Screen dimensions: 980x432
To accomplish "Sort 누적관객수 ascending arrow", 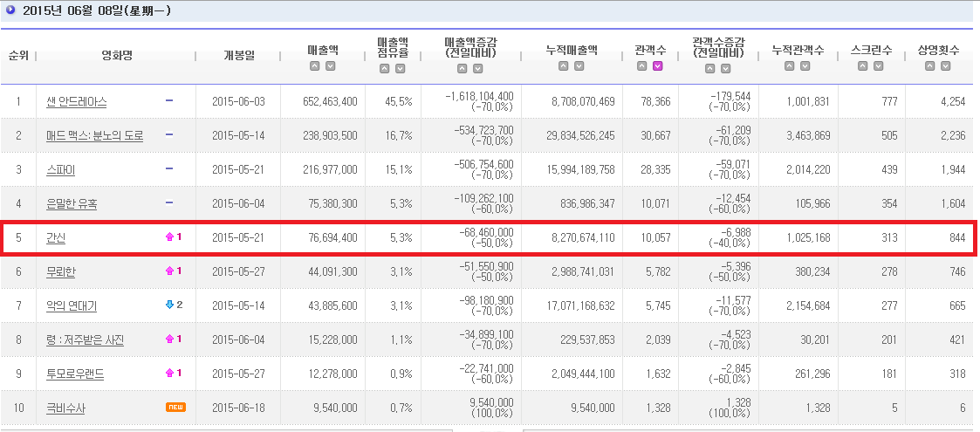I will pyautogui.click(x=790, y=66).
